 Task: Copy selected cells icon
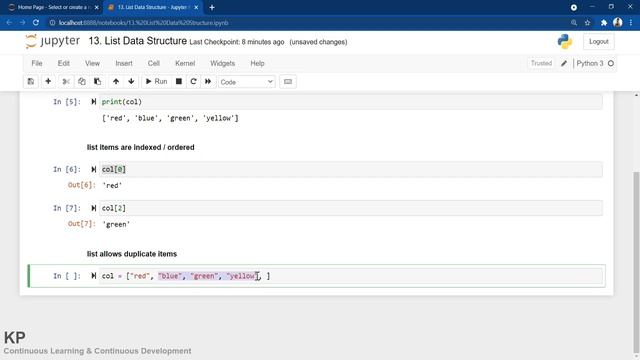coord(82,82)
